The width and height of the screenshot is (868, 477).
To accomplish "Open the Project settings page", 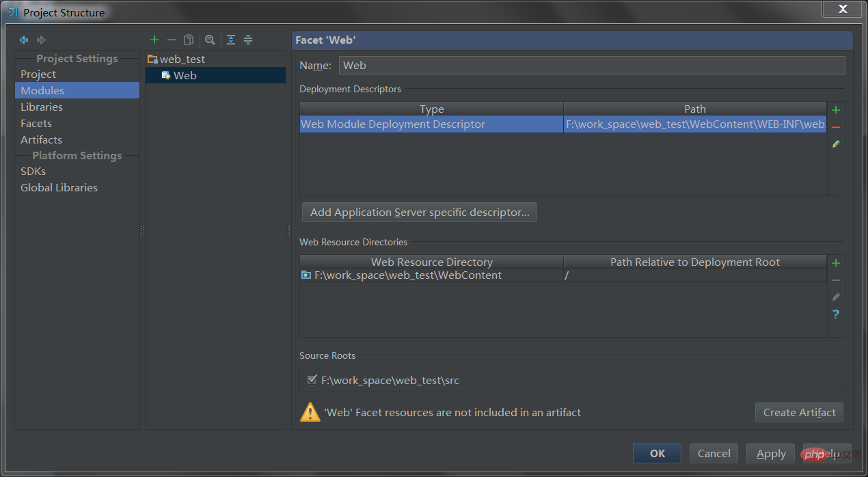I will [38, 74].
